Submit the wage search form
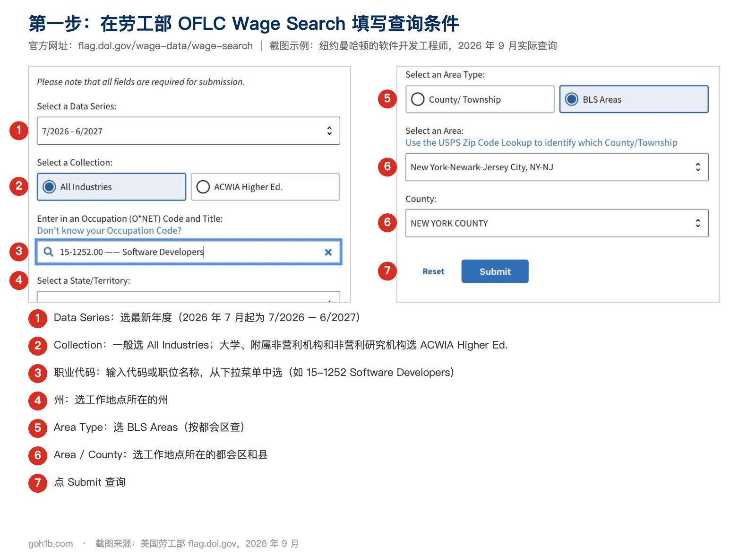This screenshot has width=756, height=558. [x=495, y=271]
